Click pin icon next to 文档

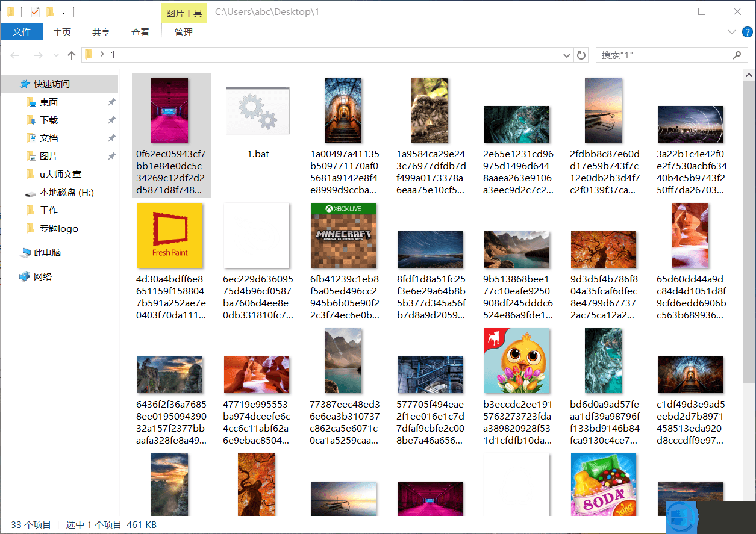[x=111, y=138]
